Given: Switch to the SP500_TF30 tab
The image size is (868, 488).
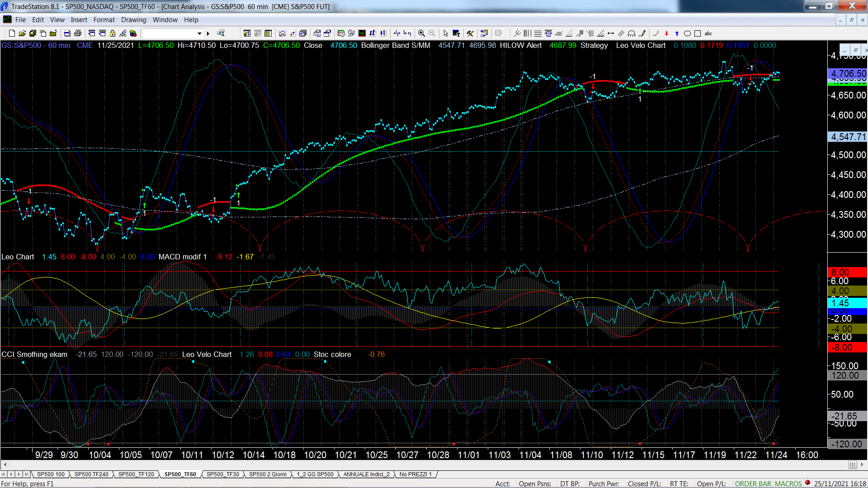Looking at the screenshot, I should [x=223, y=474].
